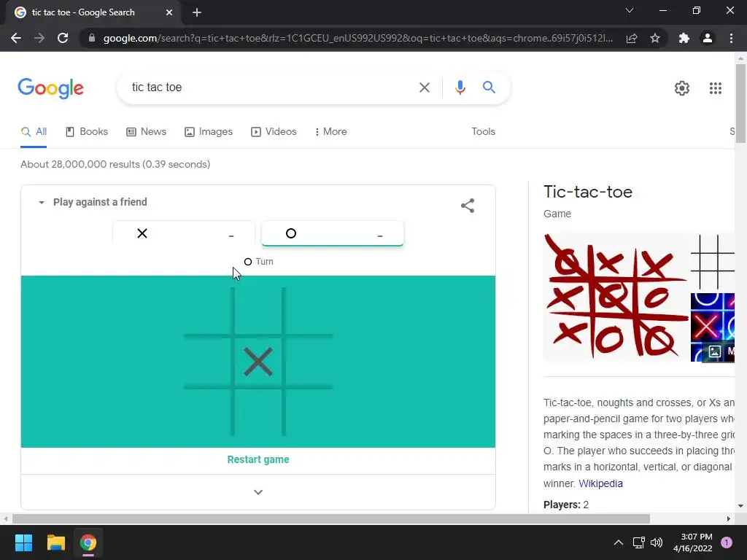This screenshot has height=560, width=747.
Task: Open Google settings gear icon
Action: coord(682,88)
